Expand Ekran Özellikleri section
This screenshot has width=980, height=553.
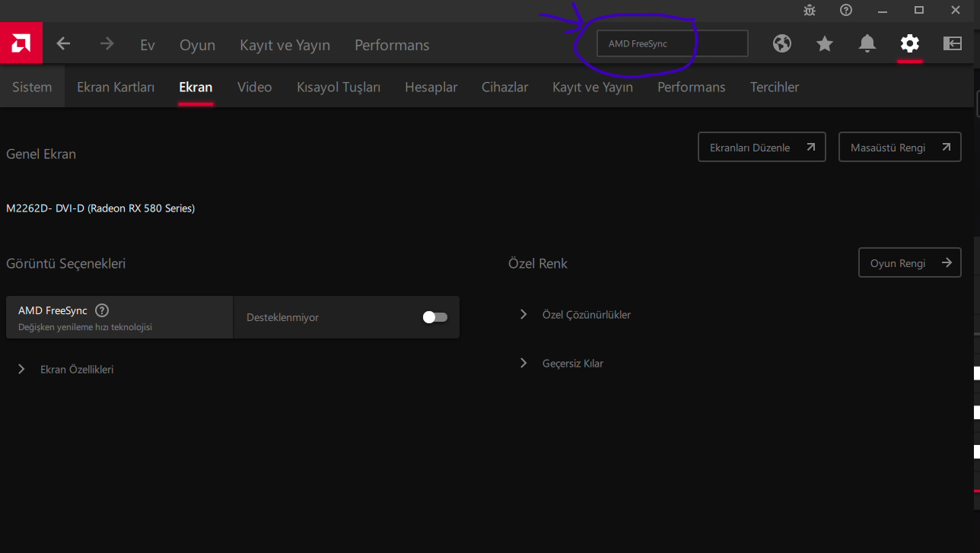point(67,369)
